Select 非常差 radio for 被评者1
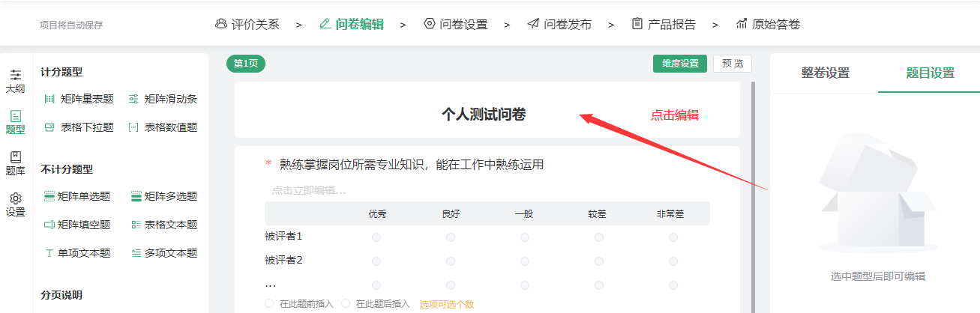The height and width of the screenshot is (313, 980). (x=673, y=237)
